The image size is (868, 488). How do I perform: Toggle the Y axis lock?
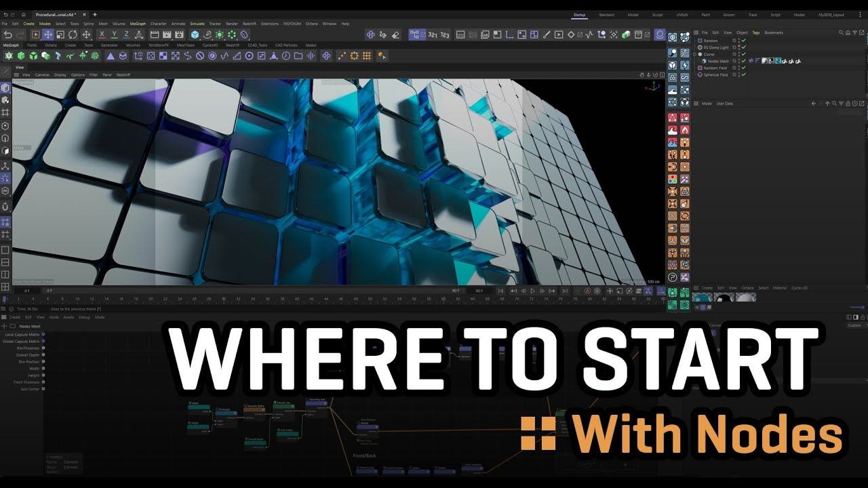(115, 35)
